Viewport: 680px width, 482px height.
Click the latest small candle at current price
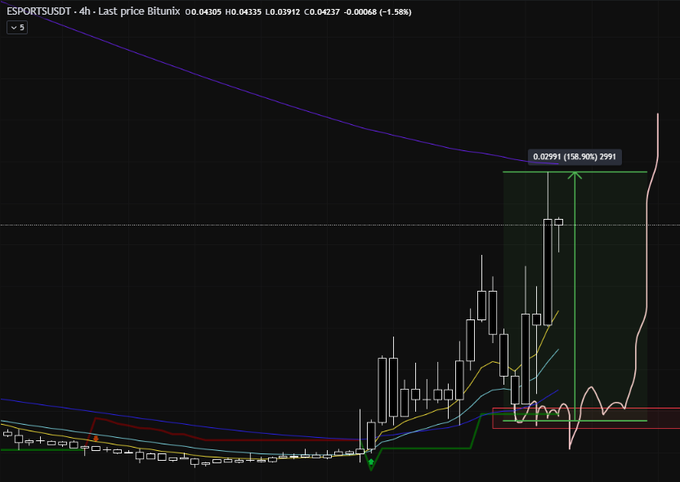click(x=559, y=222)
